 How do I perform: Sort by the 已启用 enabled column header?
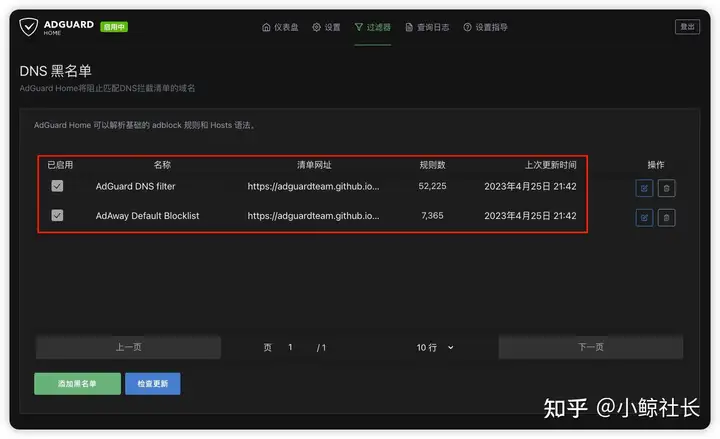pyautogui.click(x=60, y=165)
